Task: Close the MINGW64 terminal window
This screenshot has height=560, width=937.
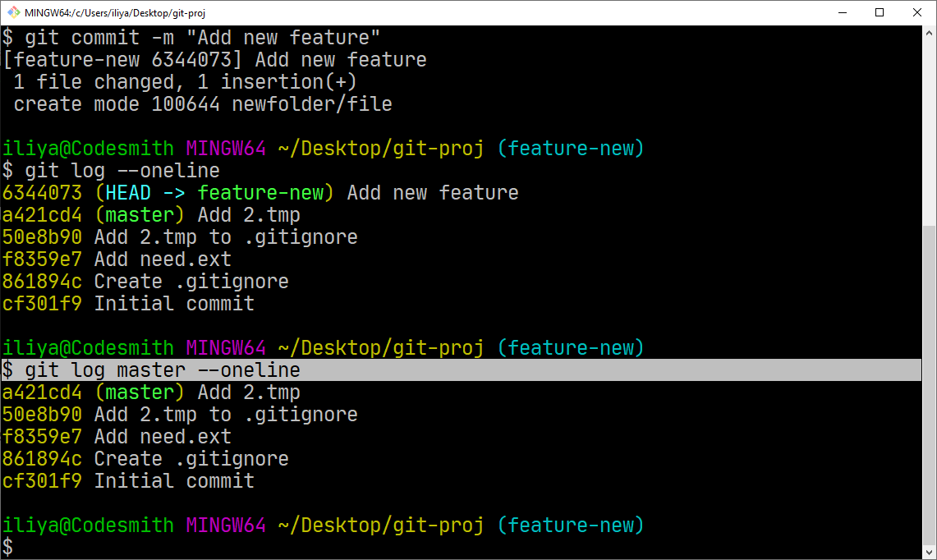Action: pos(916,12)
